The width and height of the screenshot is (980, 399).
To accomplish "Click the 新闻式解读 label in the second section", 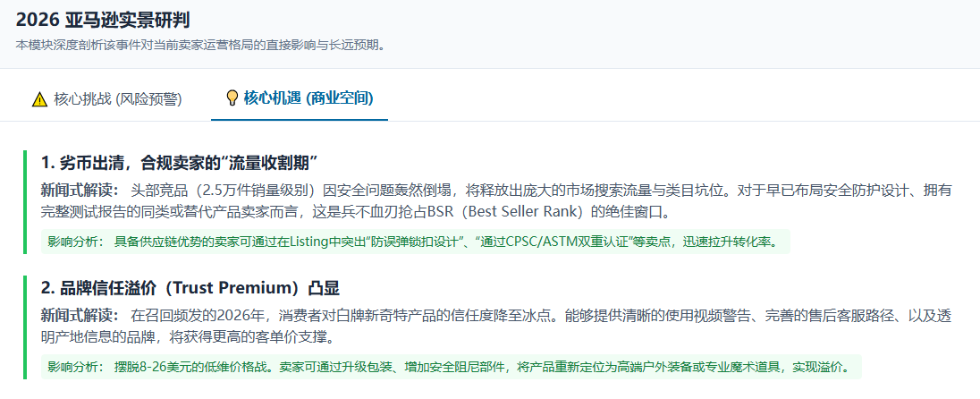I will click(80, 315).
